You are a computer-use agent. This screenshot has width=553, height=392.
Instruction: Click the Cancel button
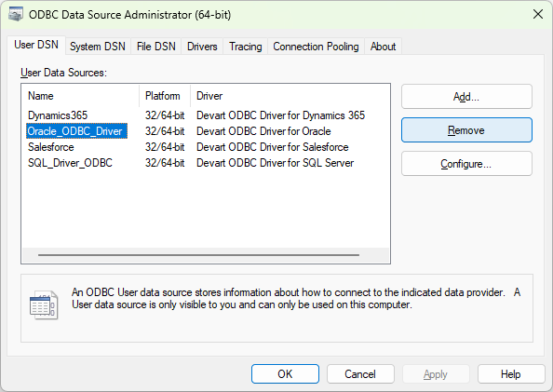(x=360, y=374)
